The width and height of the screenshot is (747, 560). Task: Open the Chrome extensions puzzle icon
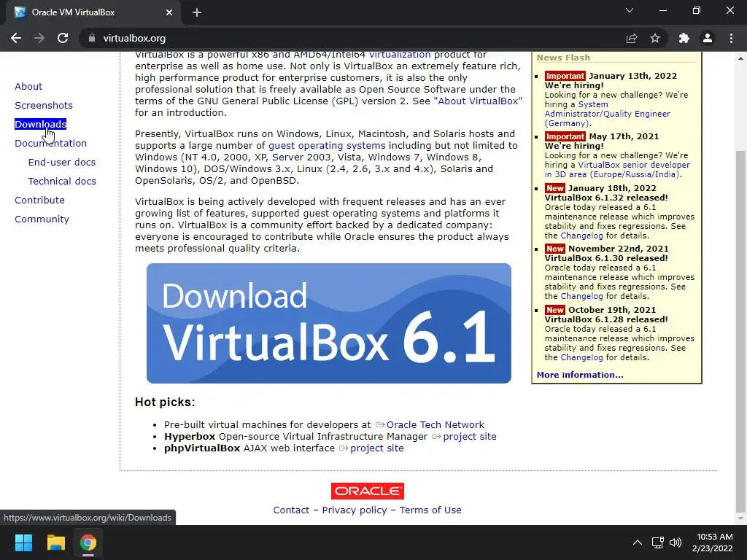[684, 38]
